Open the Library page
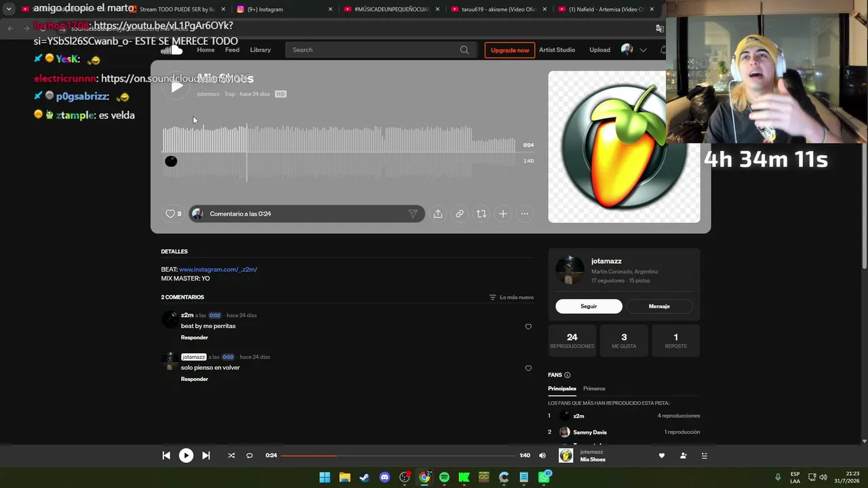868x488 pixels. tap(260, 49)
